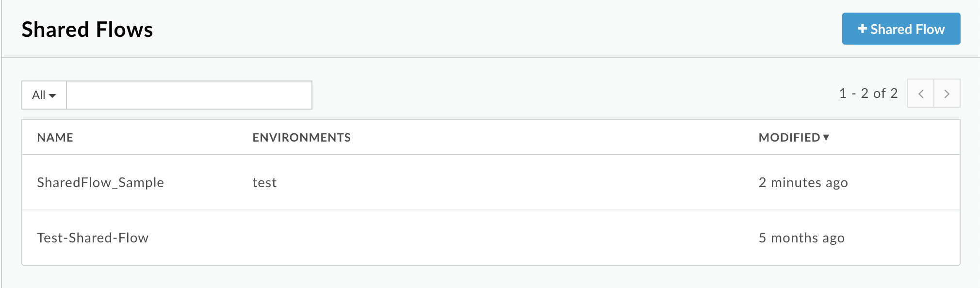The image size is (980, 288).
Task: Open the filter type chooser beside the search box
Action: click(43, 95)
